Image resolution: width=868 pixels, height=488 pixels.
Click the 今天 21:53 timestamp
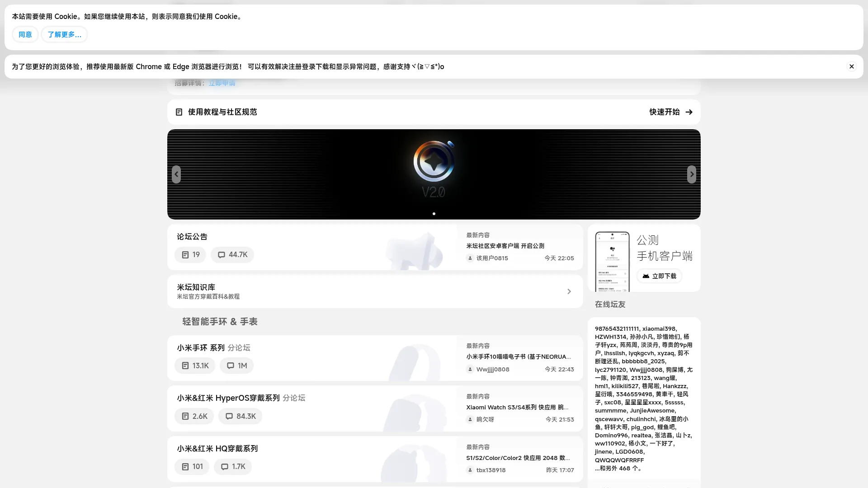click(x=560, y=419)
